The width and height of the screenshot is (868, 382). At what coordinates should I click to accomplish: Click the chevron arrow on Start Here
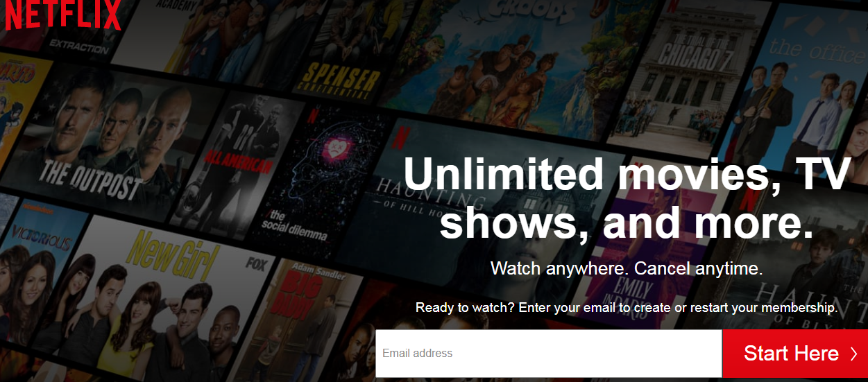[x=853, y=354]
